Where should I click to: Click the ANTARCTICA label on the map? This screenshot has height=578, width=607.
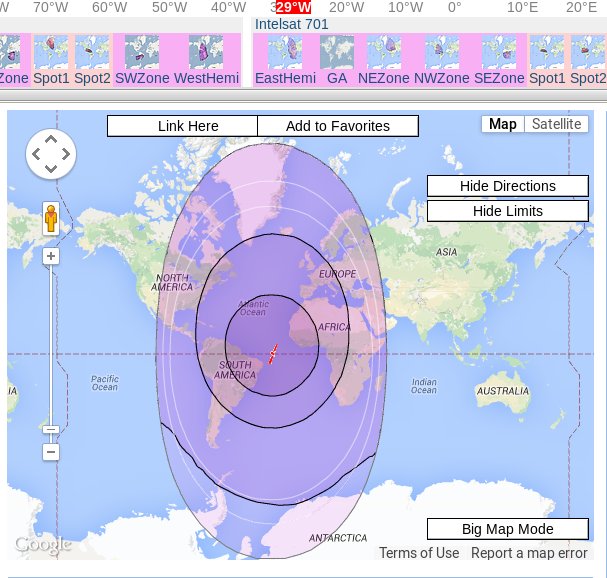tap(338, 538)
